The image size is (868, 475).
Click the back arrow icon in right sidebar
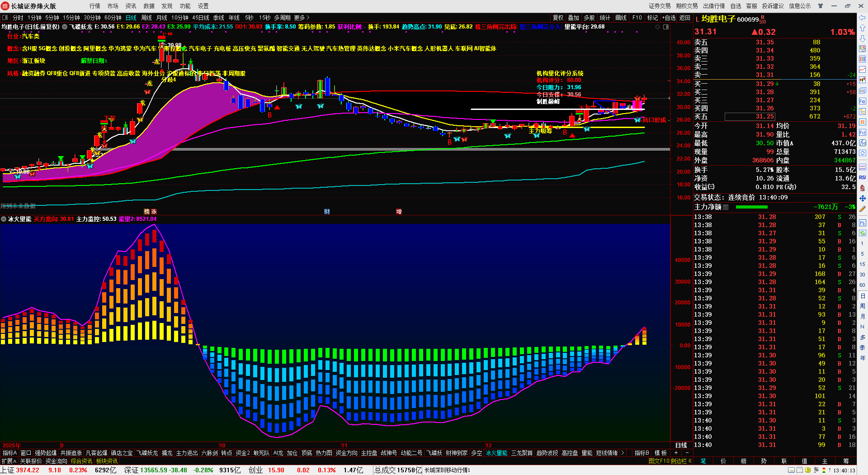pyautogui.click(x=863, y=18)
